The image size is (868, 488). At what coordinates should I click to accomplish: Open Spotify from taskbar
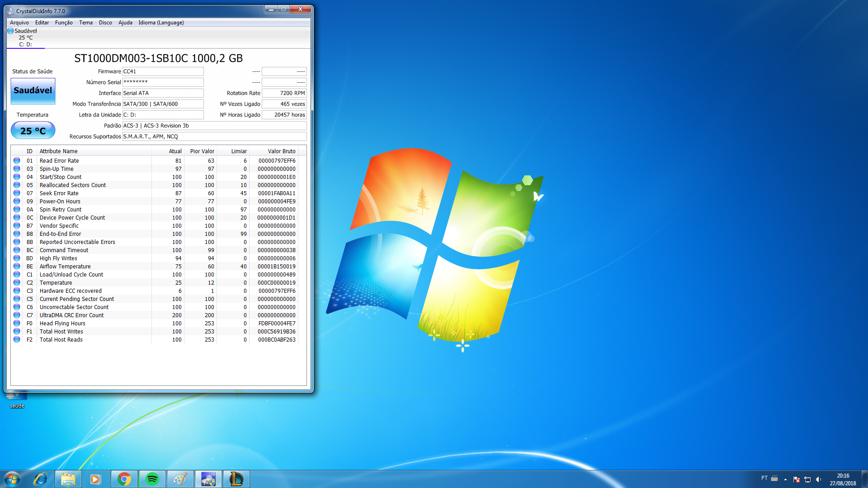pyautogui.click(x=152, y=479)
